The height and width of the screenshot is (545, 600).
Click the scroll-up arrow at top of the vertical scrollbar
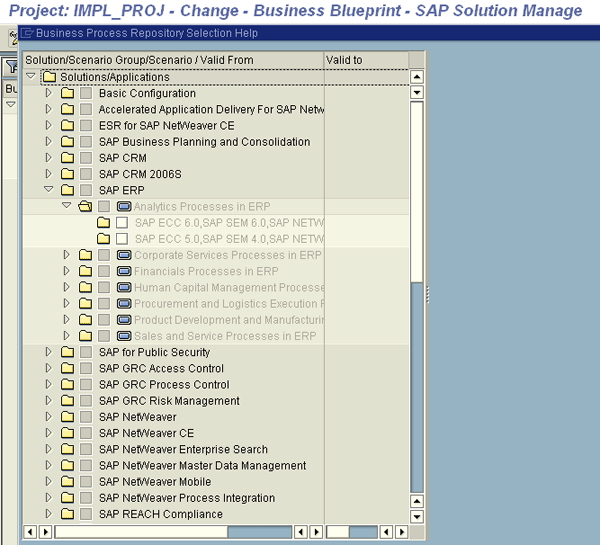pos(417,77)
